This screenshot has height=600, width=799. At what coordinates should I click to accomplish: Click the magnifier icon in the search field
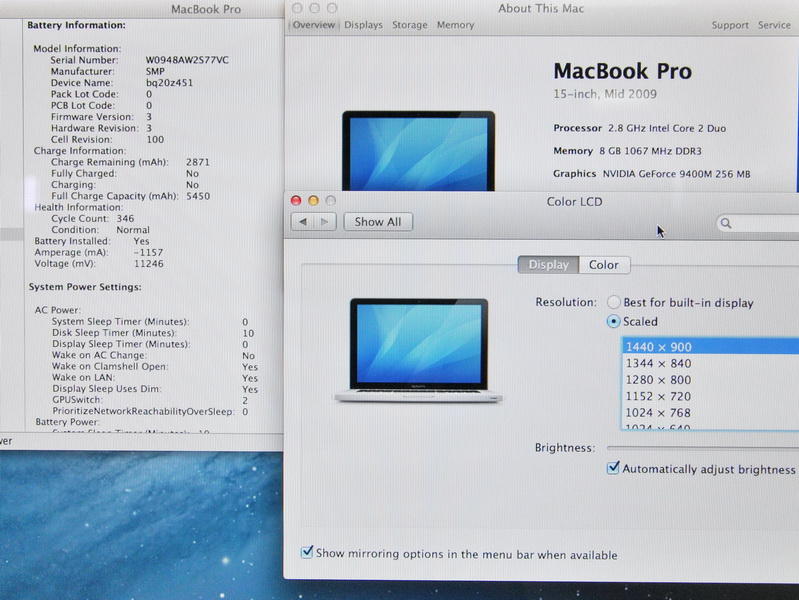(x=726, y=223)
